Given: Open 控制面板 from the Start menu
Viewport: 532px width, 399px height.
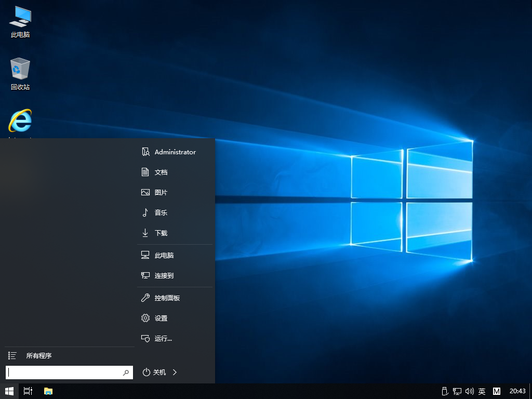Looking at the screenshot, I should tap(167, 298).
